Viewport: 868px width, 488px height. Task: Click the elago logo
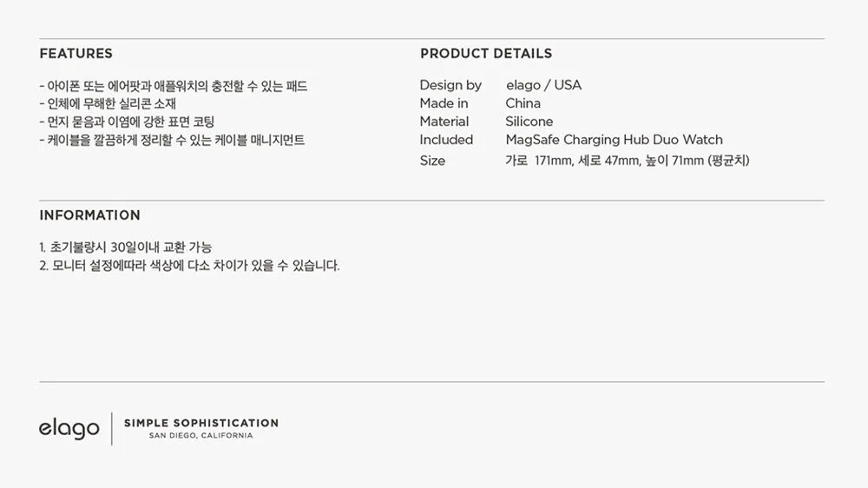click(69, 429)
